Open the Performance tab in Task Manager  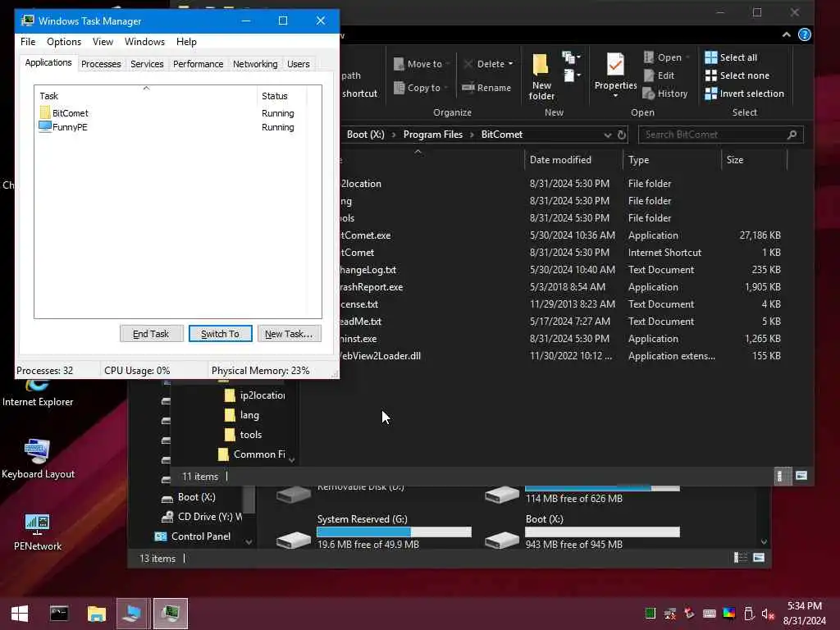click(x=198, y=64)
